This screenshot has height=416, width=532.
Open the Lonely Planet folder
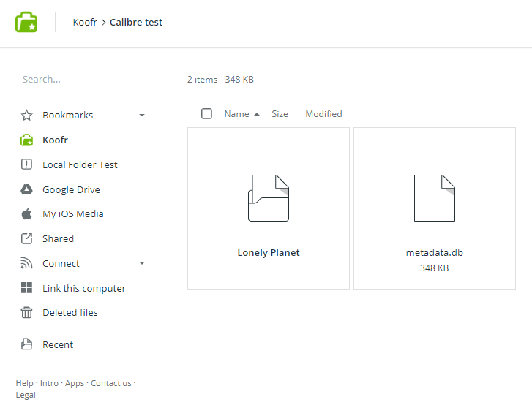pyautogui.click(x=269, y=208)
